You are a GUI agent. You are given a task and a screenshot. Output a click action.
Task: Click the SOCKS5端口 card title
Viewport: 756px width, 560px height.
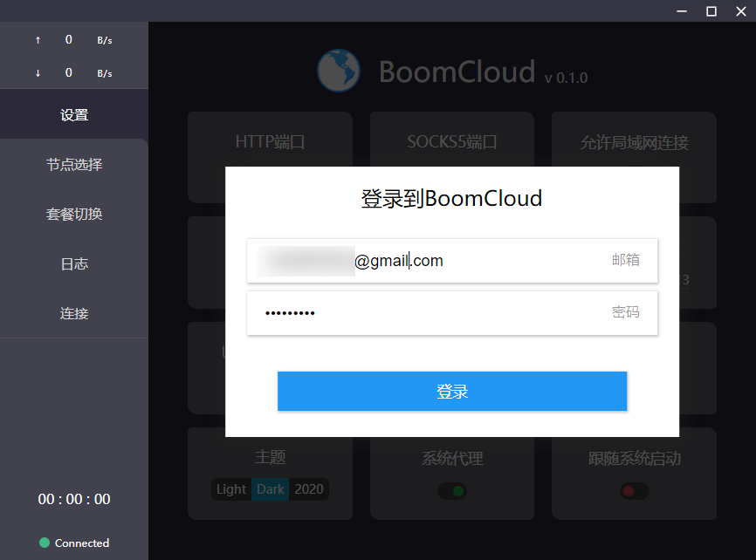tap(452, 141)
